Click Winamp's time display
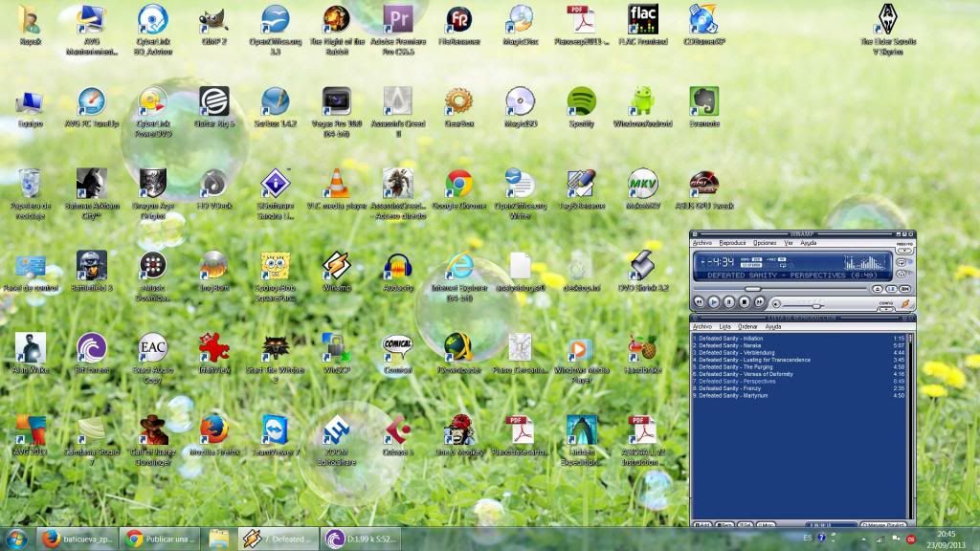 722,262
